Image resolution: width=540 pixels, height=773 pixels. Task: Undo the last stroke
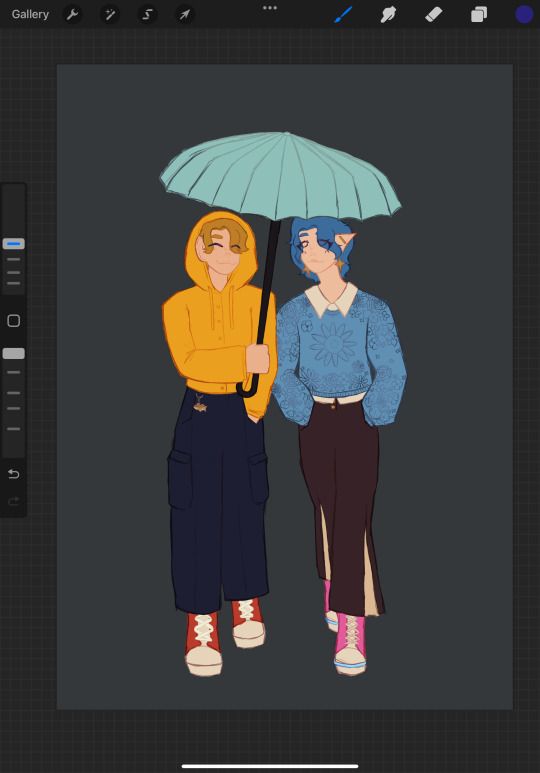pos(13,474)
